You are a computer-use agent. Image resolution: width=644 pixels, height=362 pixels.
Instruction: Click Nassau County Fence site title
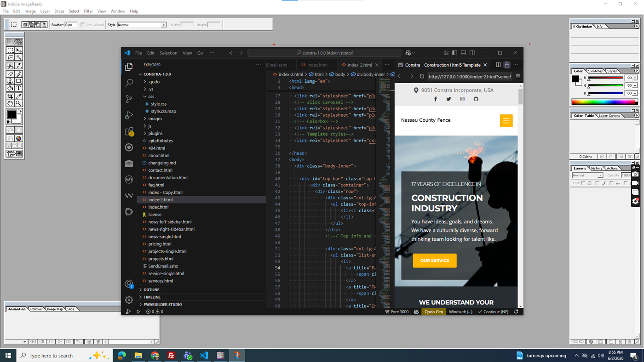click(426, 120)
